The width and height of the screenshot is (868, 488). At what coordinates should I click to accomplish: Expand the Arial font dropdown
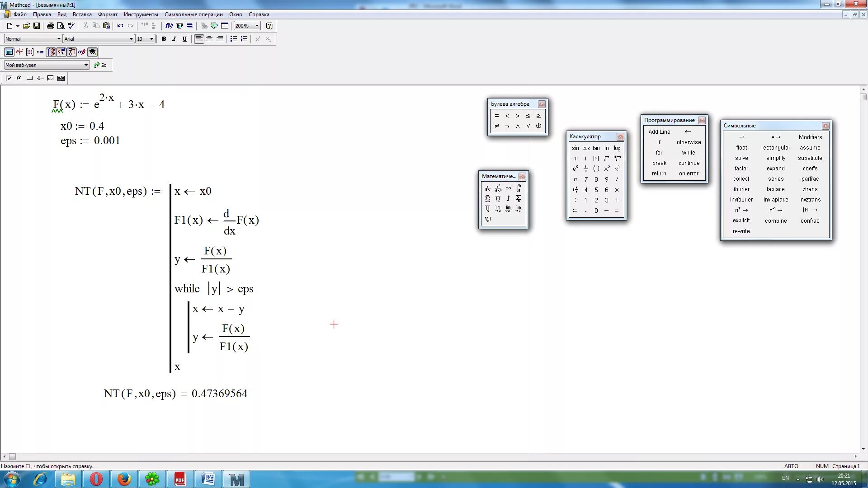pos(131,39)
